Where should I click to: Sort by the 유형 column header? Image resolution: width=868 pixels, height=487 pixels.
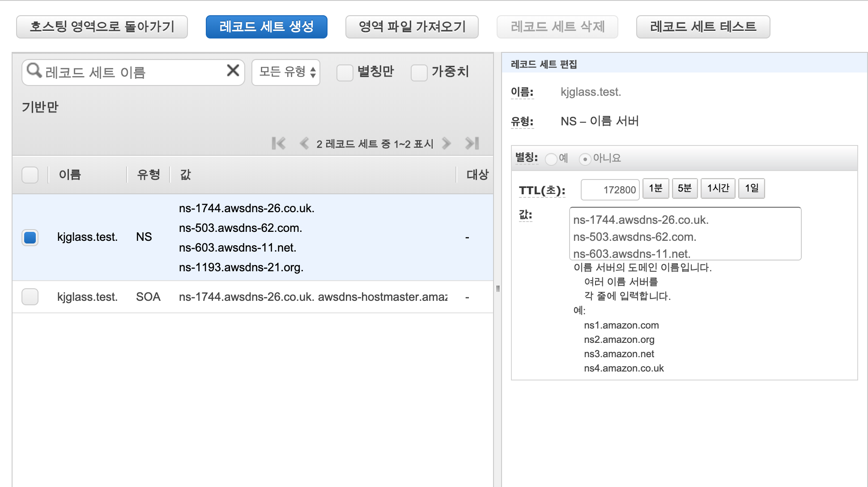[148, 175]
